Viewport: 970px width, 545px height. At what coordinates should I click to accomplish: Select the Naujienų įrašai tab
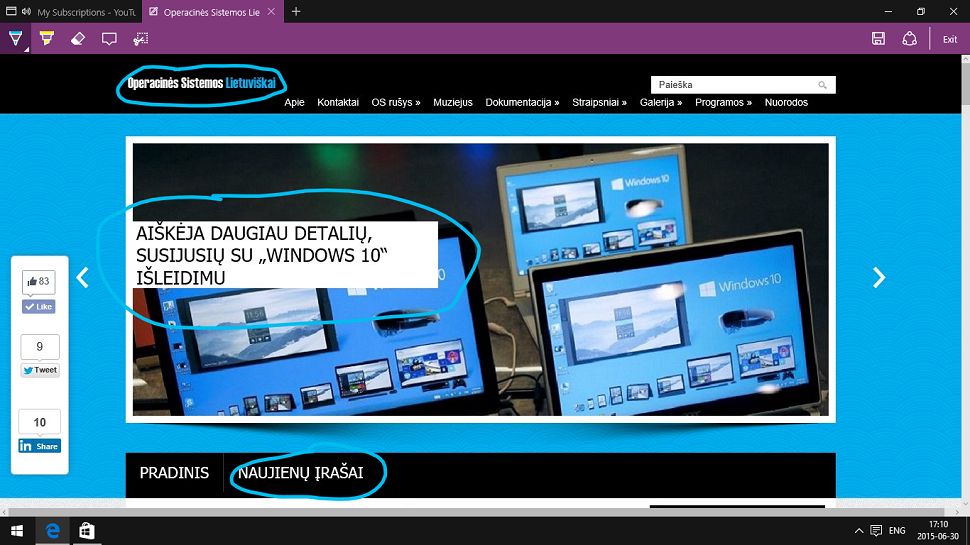[300, 473]
